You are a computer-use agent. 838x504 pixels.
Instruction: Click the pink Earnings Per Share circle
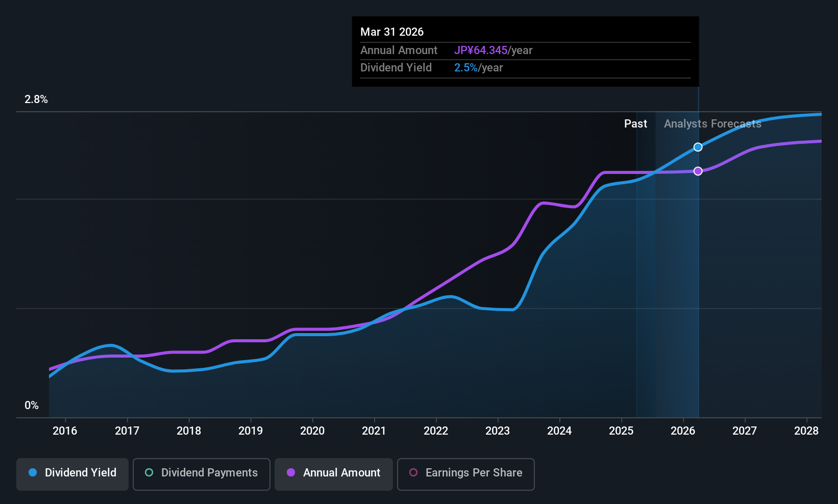pyautogui.click(x=413, y=472)
